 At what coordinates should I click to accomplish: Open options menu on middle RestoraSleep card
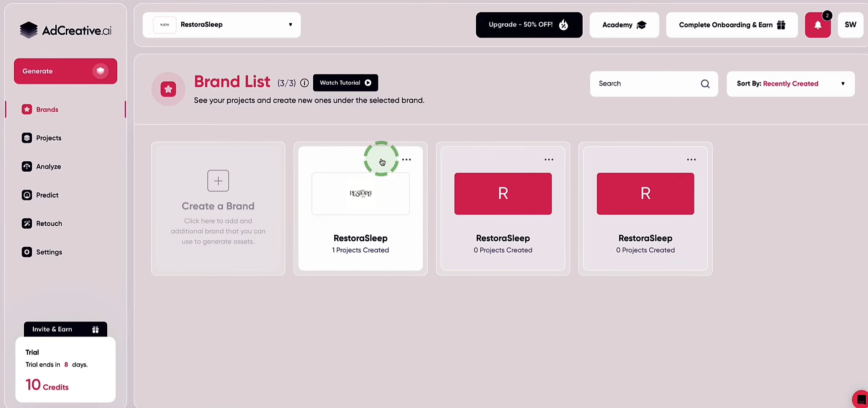(x=548, y=160)
